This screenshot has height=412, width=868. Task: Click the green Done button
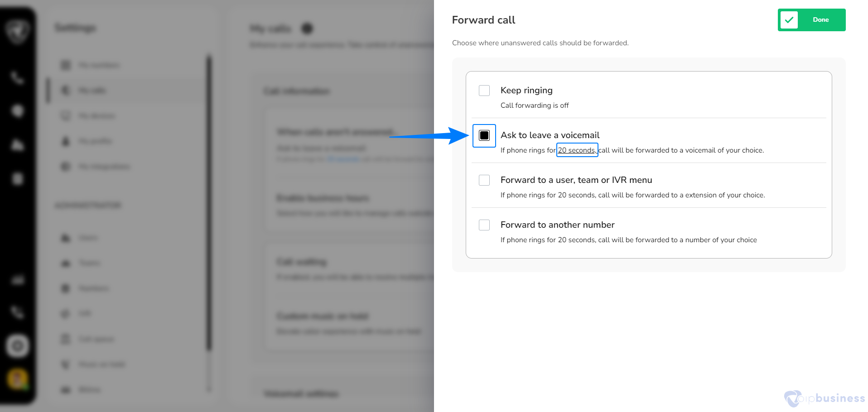pyautogui.click(x=811, y=20)
